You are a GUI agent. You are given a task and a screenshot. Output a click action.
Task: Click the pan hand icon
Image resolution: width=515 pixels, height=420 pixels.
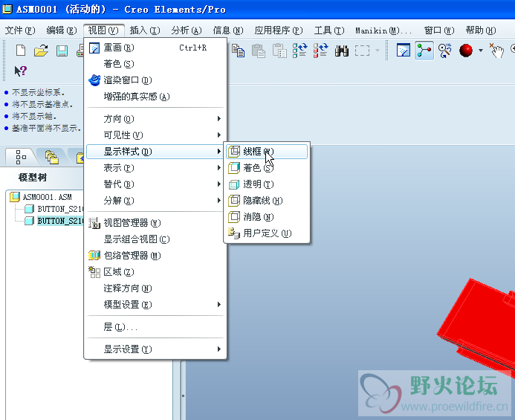point(497,51)
